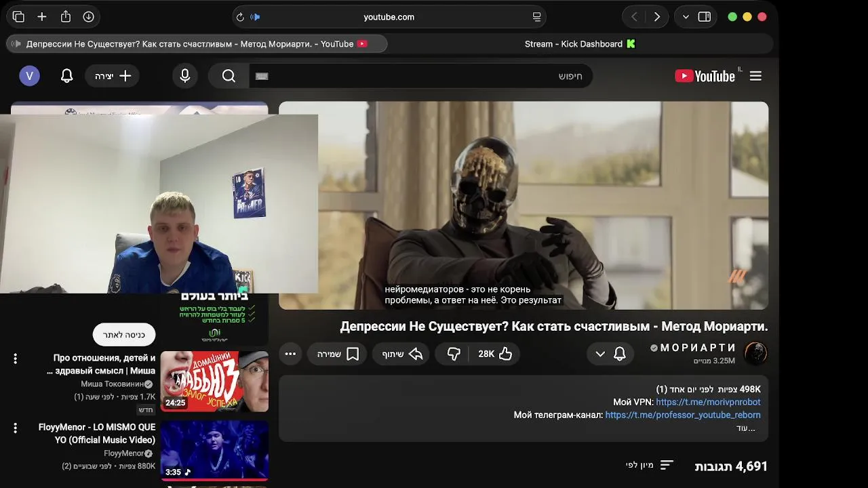Click the video title Депрессии Не Существует
Viewport: 868px width, 488px height.
(553, 326)
